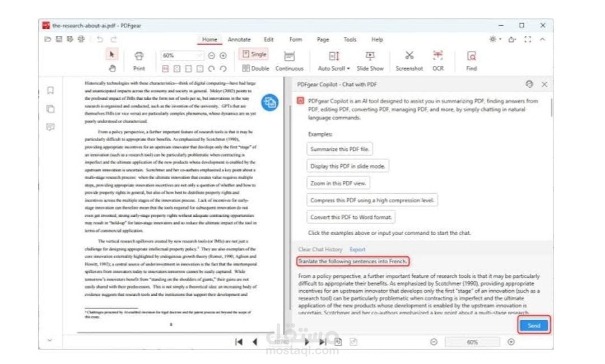Click the fit width view icon
Screen dimensions: 605x364
[188, 69]
